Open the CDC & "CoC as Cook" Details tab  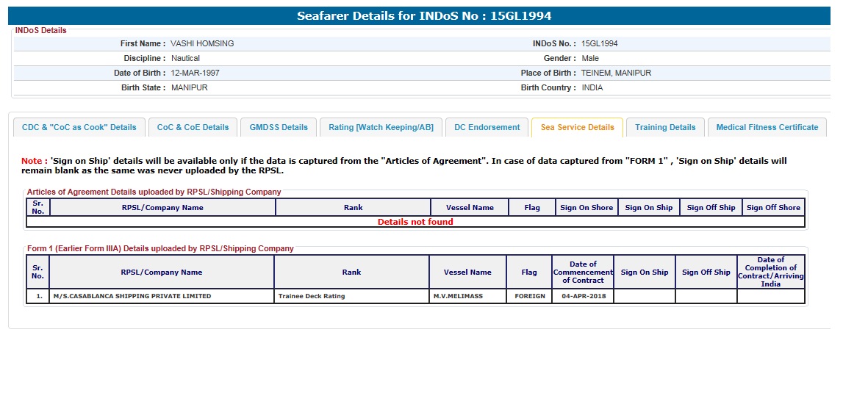pyautogui.click(x=79, y=127)
